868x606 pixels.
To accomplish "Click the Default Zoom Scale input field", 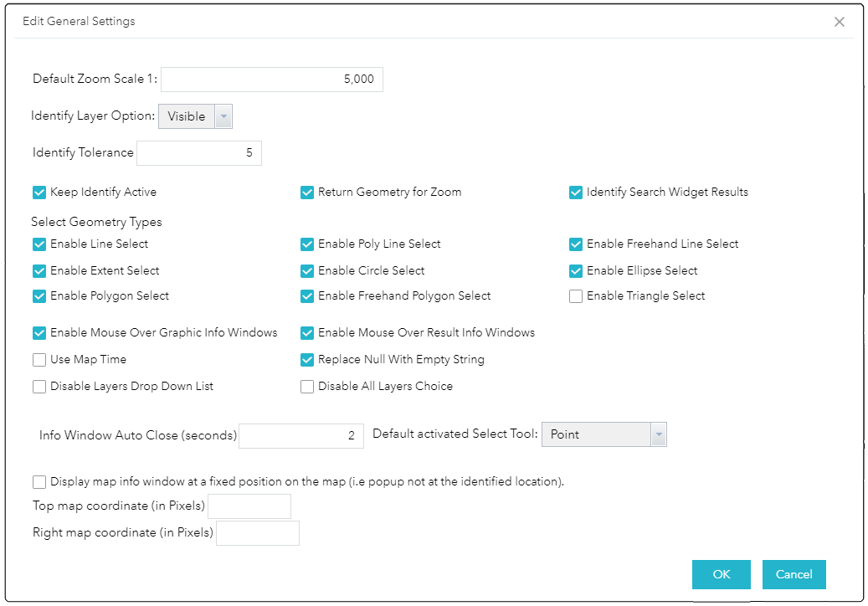I will click(x=272, y=79).
